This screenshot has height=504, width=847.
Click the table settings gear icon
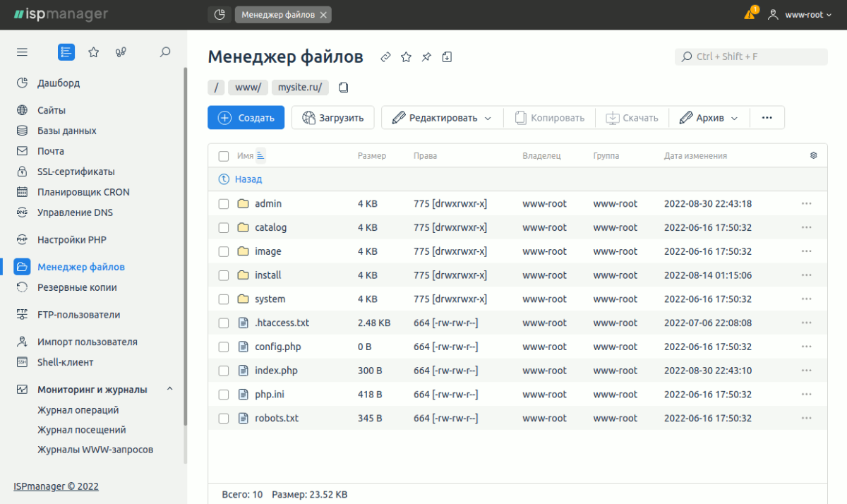click(x=813, y=155)
